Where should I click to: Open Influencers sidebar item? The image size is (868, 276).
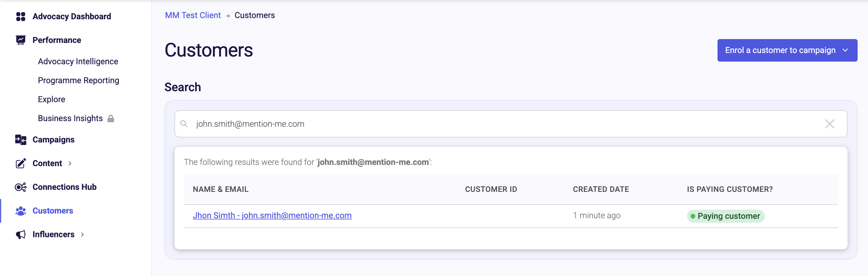(53, 235)
